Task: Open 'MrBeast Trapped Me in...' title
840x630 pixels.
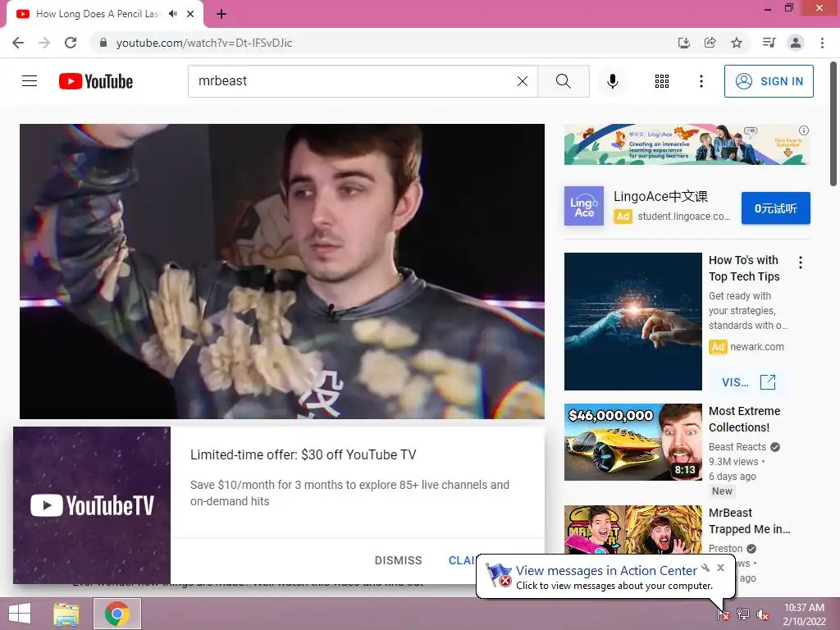Action: click(749, 521)
